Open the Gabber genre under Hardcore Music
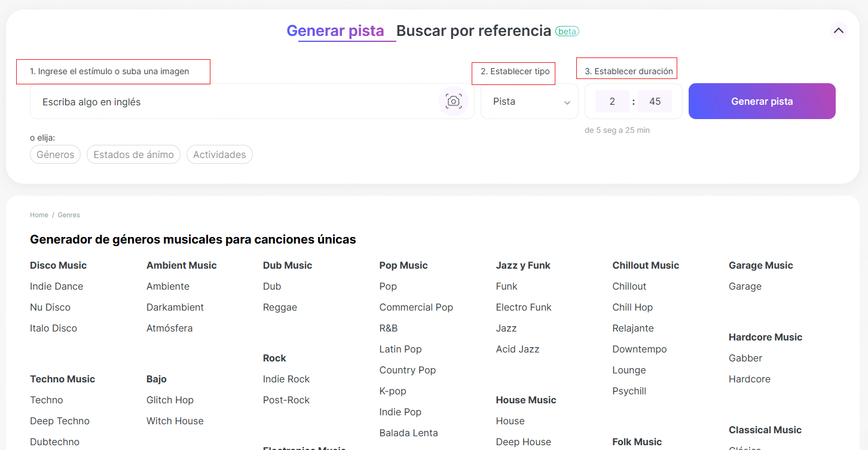This screenshot has height=450, width=868. (x=745, y=358)
